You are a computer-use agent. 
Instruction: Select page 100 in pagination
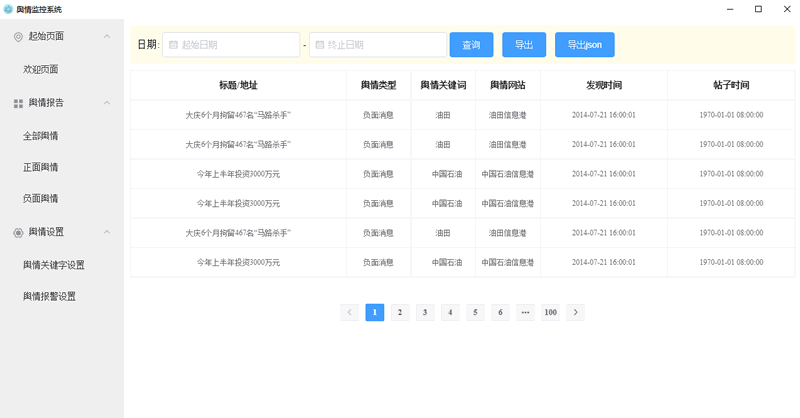point(551,312)
